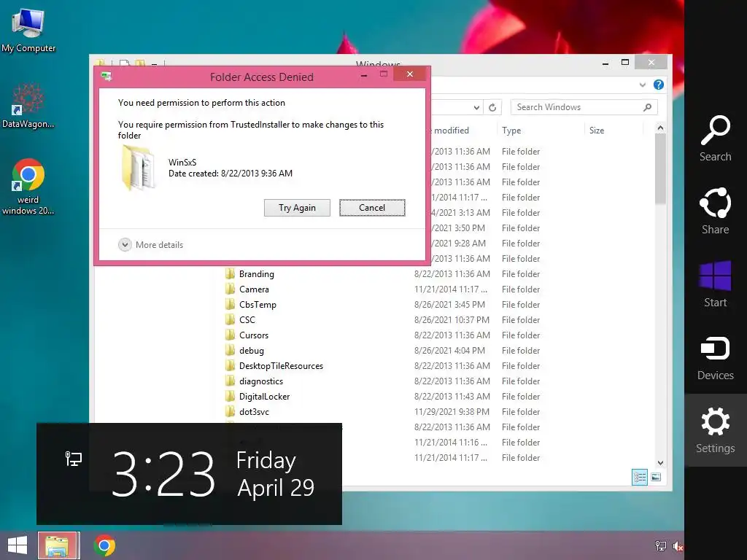Open the network icon in system tray

click(x=661, y=545)
